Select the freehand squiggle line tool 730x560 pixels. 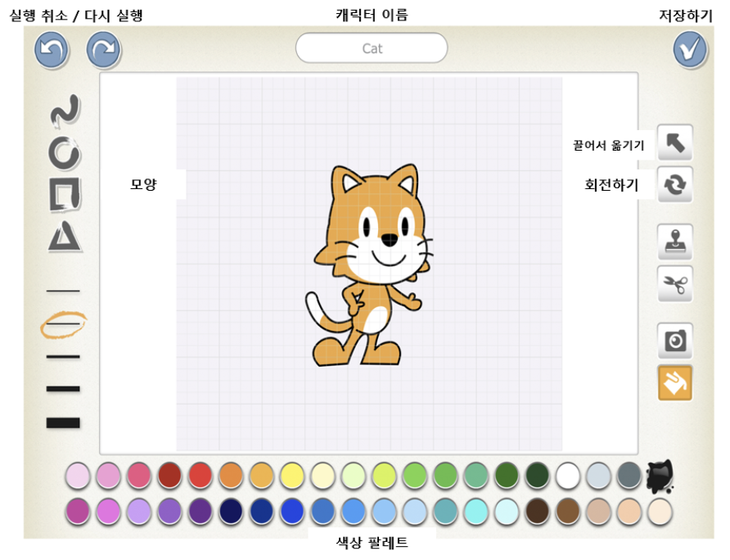tap(65, 111)
